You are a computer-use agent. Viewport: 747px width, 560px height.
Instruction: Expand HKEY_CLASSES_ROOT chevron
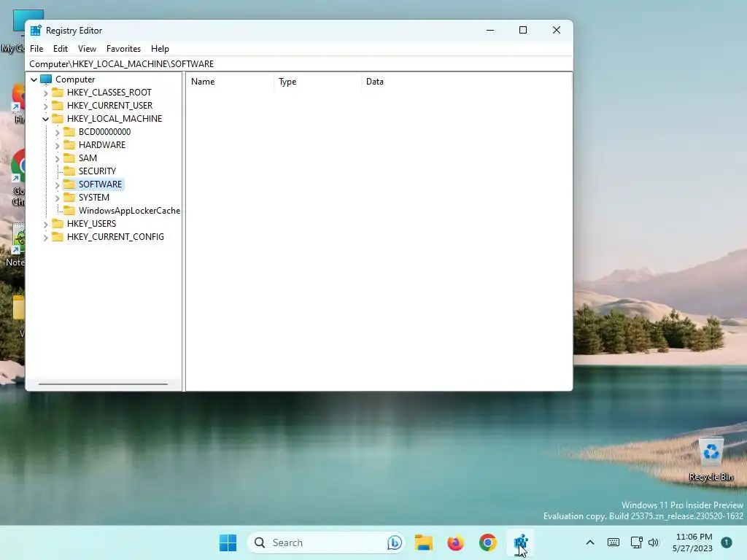coord(46,93)
